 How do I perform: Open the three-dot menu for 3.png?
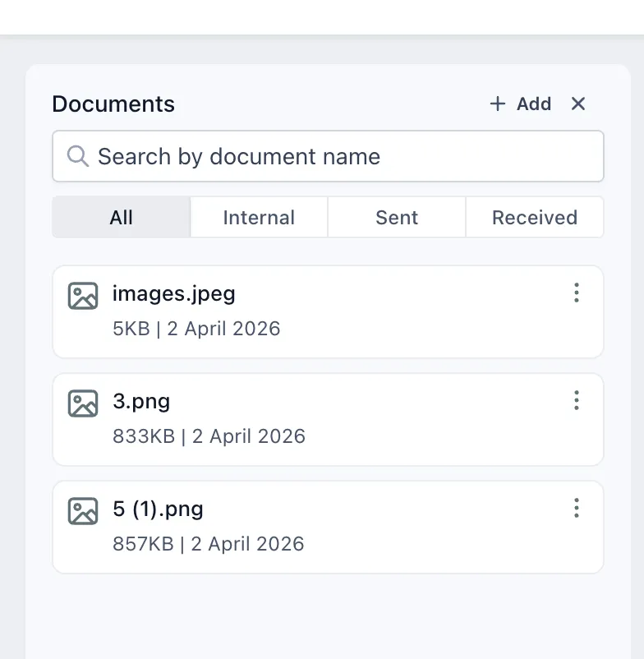(x=577, y=400)
